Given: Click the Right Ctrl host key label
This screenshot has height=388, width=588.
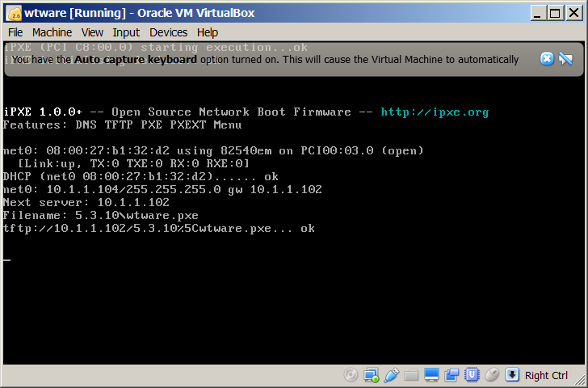Looking at the screenshot, I should coord(547,375).
